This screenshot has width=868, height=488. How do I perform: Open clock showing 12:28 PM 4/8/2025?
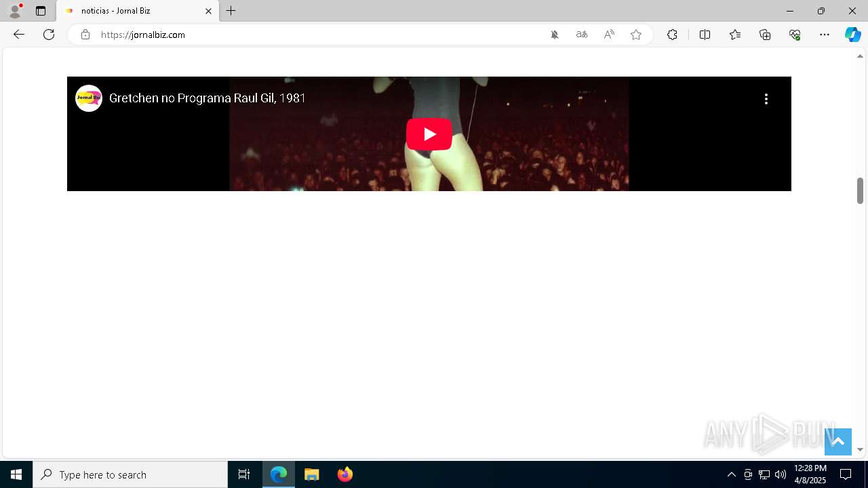[x=810, y=474]
